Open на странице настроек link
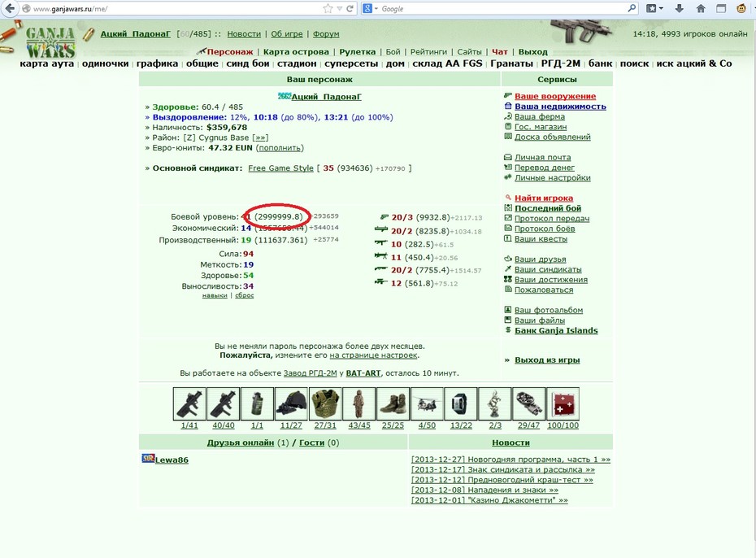The width and height of the screenshot is (756, 558). tap(374, 355)
